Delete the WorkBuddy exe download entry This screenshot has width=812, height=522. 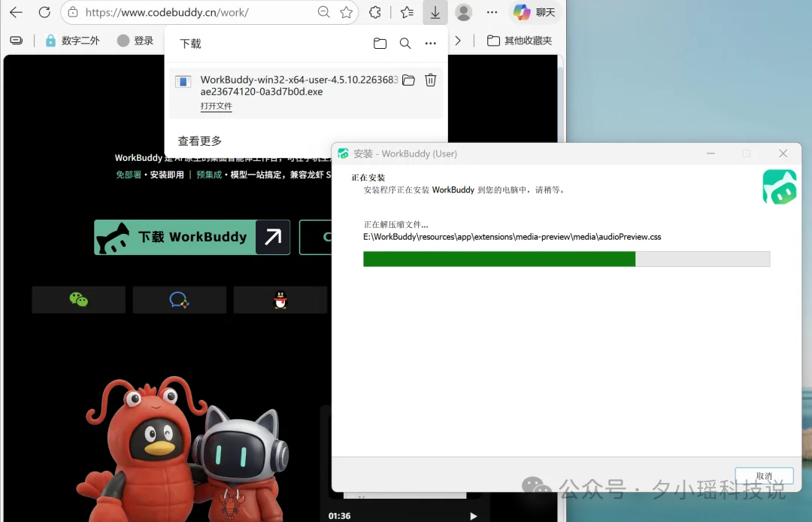click(430, 80)
